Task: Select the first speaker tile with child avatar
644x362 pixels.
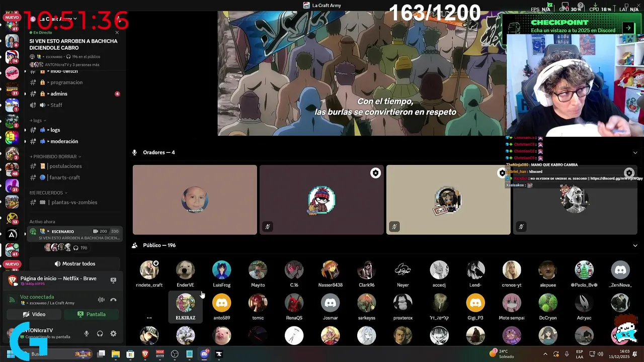Action: [x=195, y=200]
